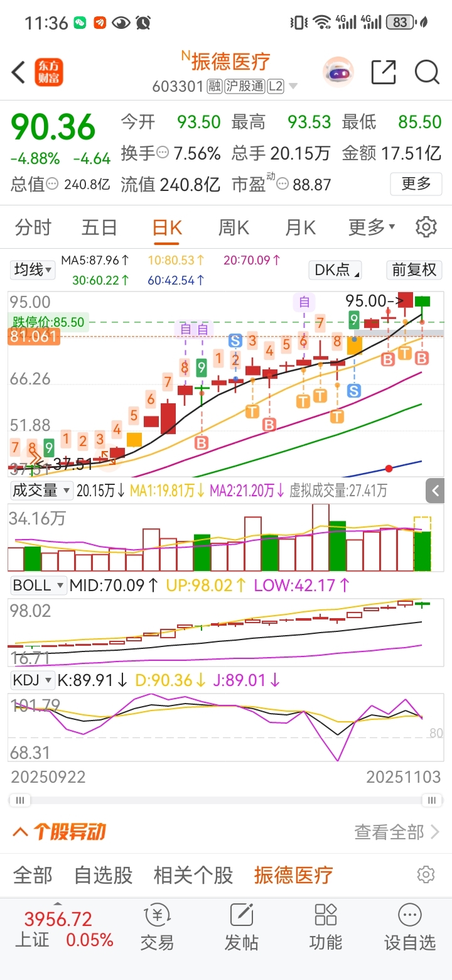Viewport: 452px width, 980px height.
Task: Open the BOLL indicator dropdown
Action: 38,585
